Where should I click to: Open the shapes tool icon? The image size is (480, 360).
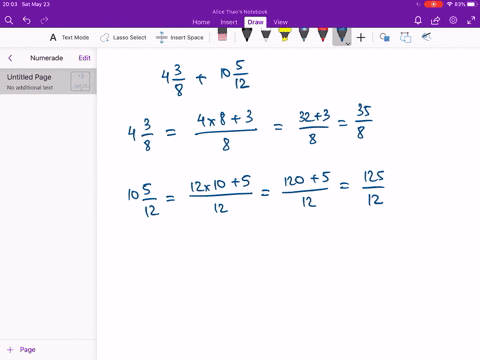click(x=385, y=37)
